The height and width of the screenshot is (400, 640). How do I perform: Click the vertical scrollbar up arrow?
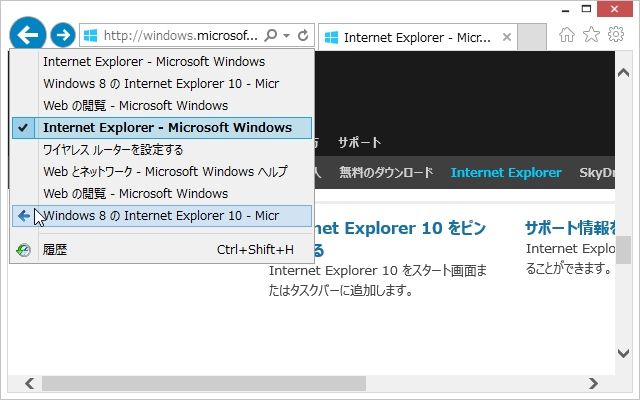pyautogui.click(x=623, y=73)
